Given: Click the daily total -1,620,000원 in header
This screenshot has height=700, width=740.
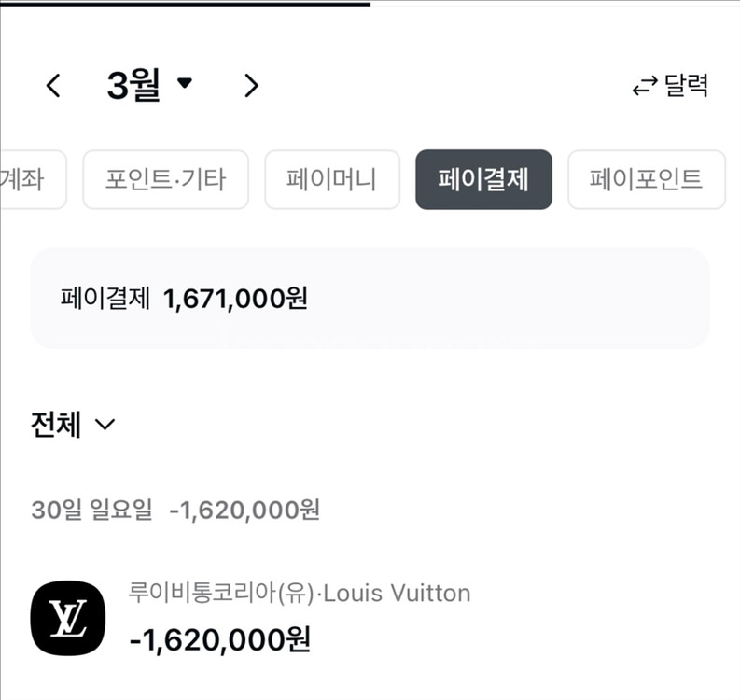Looking at the screenshot, I should click(244, 510).
